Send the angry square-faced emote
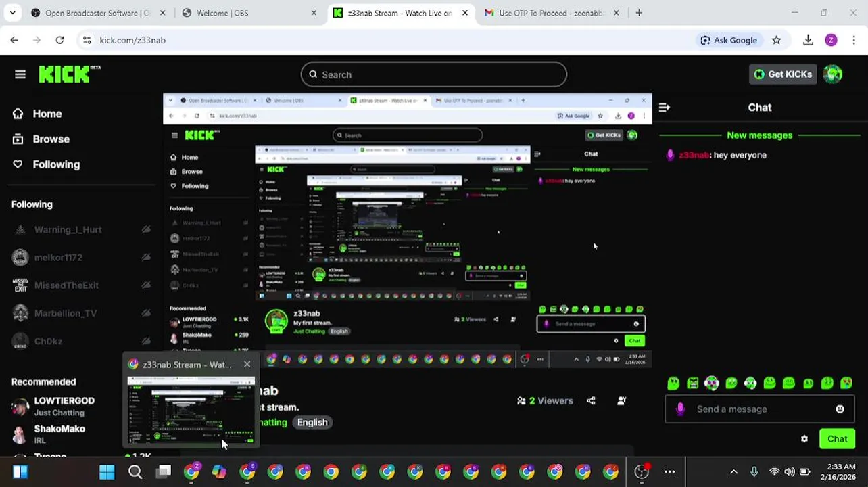 click(693, 384)
